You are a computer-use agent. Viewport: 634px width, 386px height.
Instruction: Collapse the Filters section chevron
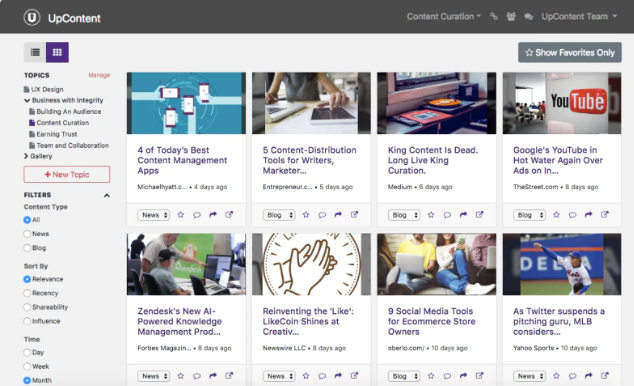coord(107,196)
